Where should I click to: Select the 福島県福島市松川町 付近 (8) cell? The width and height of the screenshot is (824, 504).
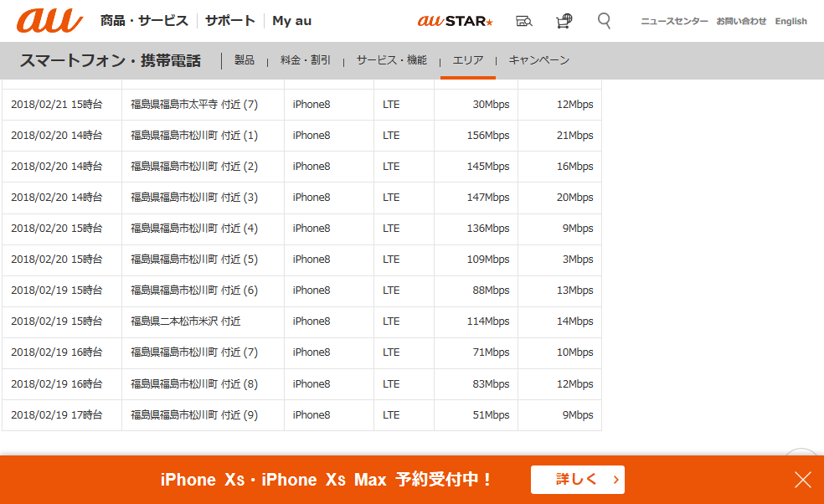(x=203, y=383)
